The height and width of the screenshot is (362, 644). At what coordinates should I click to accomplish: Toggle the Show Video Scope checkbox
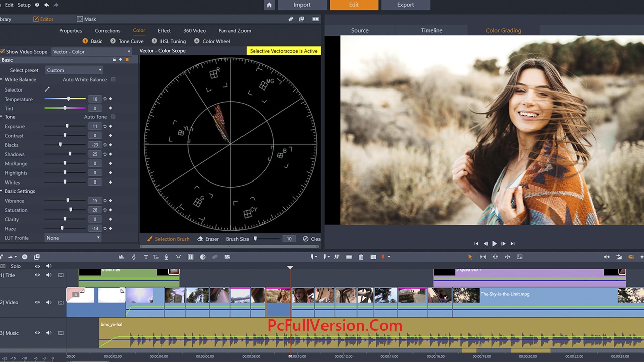coord(3,51)
